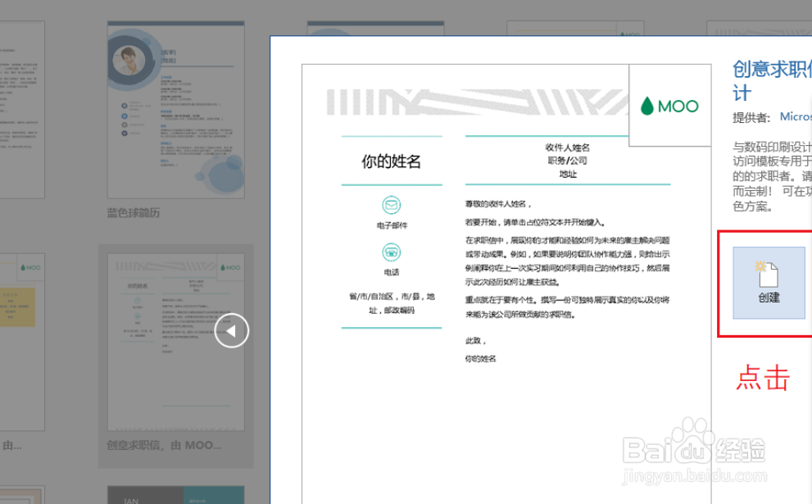Open the Microsoft provider link

click(x=796, y=116)
